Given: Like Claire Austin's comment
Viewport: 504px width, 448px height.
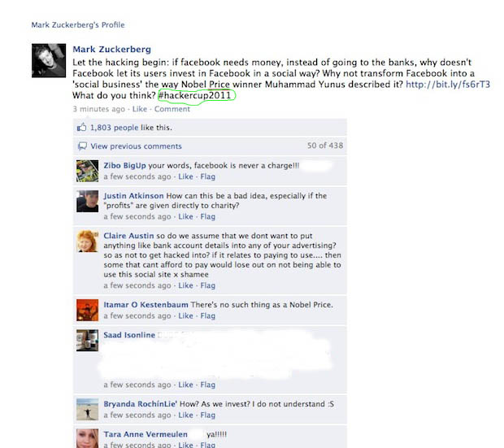Looking at the screenshot, I should 185,285.
